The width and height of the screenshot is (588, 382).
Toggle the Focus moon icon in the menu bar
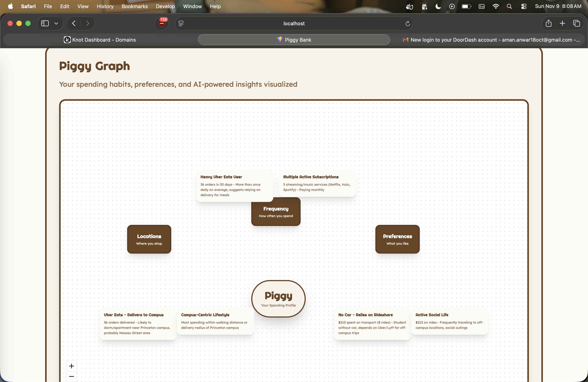pyautogui.click(x=438, y=6)
